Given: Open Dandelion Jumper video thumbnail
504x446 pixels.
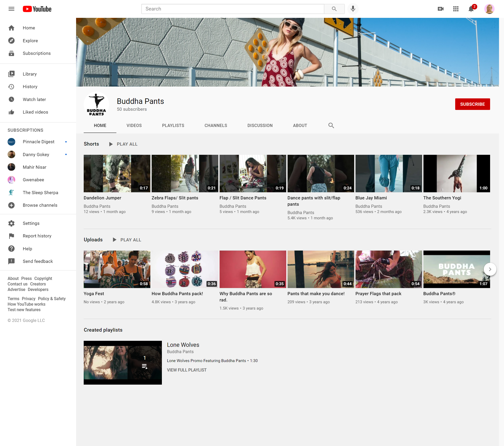Looking at the screenshot, I should point(117,173).
